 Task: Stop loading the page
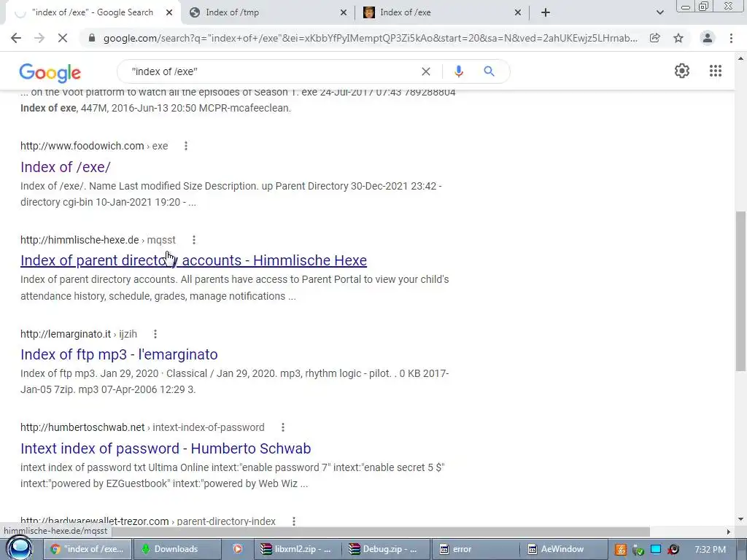click(x=63, y=38)
